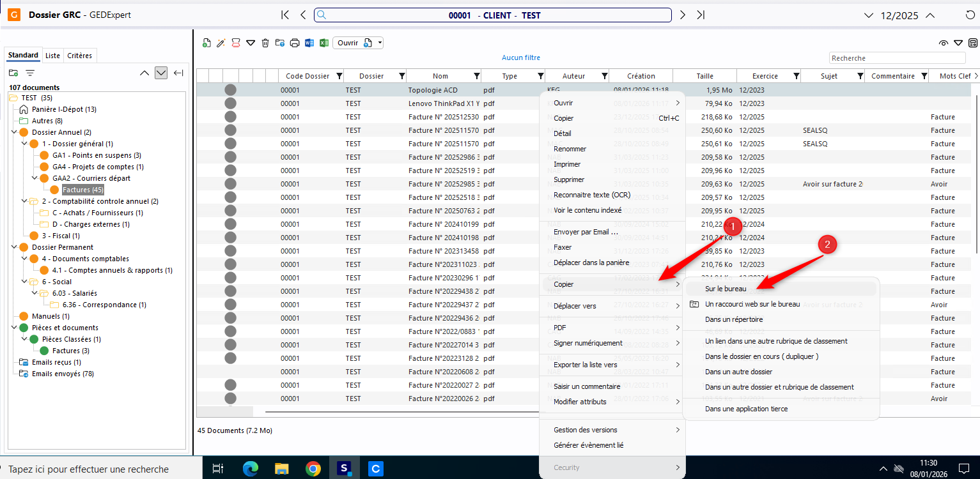980x479 pixels.
Task: Open Google Chrome from the taskbar
Action: 313,469
